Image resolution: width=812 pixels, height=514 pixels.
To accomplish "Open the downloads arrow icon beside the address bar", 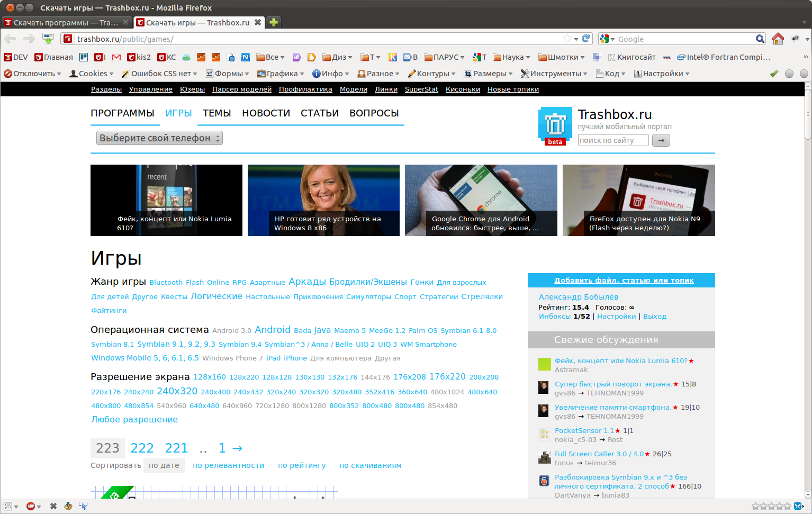I will pos(48,39).
